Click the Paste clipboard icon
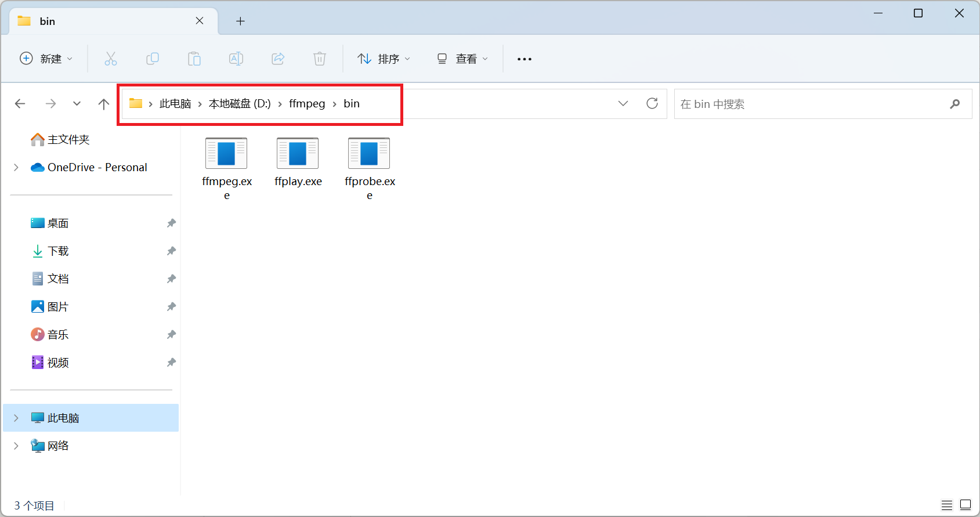980x517 pixels. 194,59
